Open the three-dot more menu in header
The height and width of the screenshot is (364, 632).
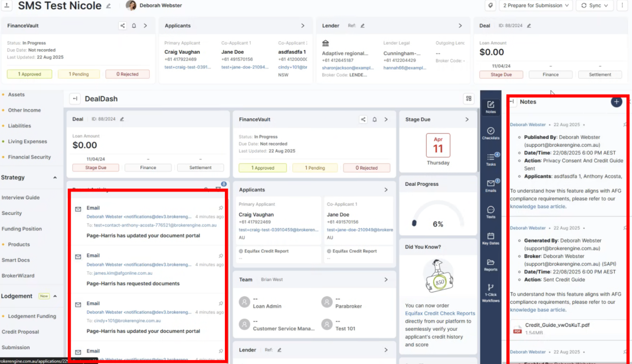[x=622, y=6]
